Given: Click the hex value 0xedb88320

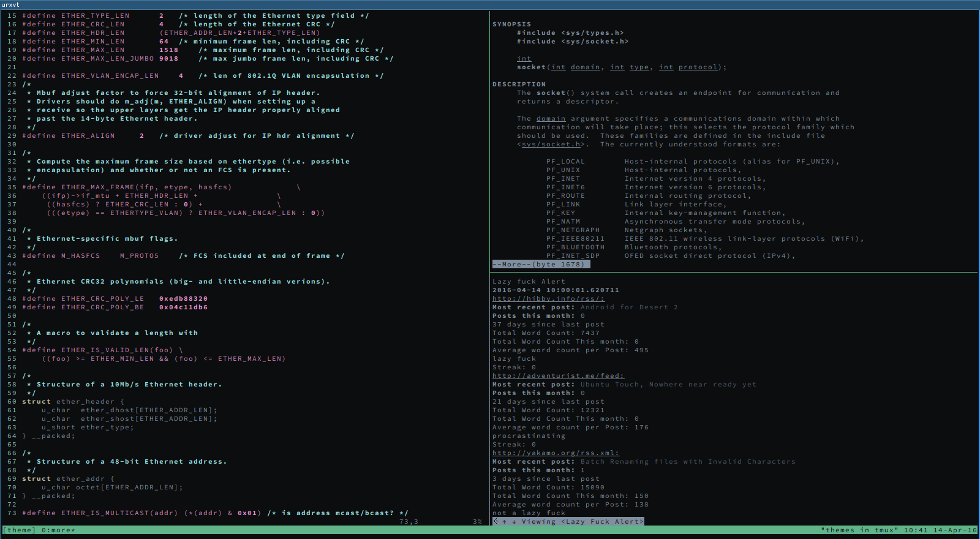Looking at the screenshot, I should click(x=183, y=299).
